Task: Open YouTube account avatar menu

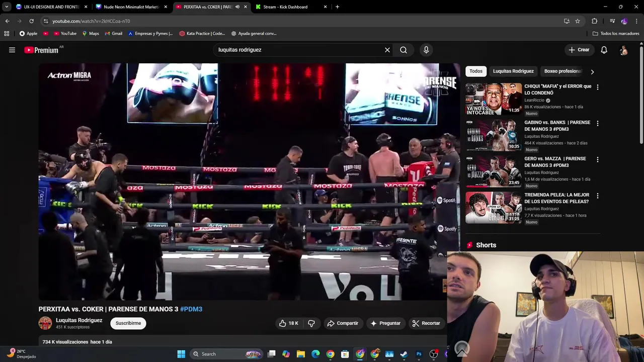Action: pyautogui.click(x=624, y=50)
